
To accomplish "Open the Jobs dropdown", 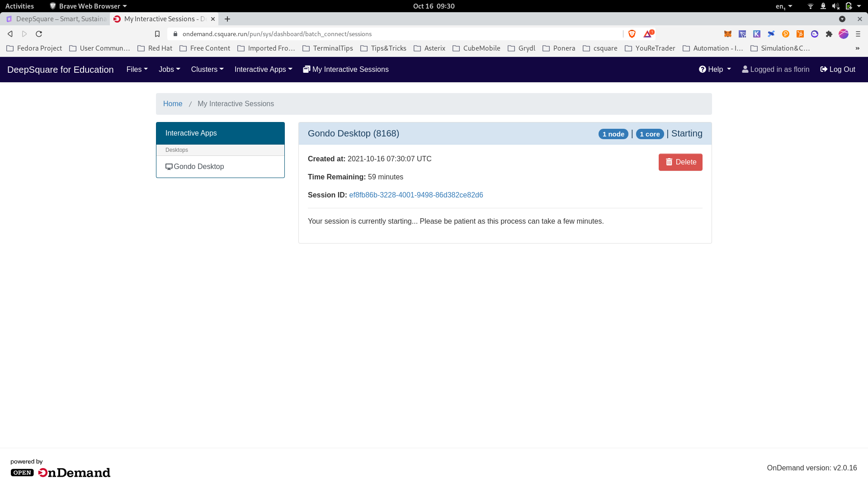I will pos(169,70).
